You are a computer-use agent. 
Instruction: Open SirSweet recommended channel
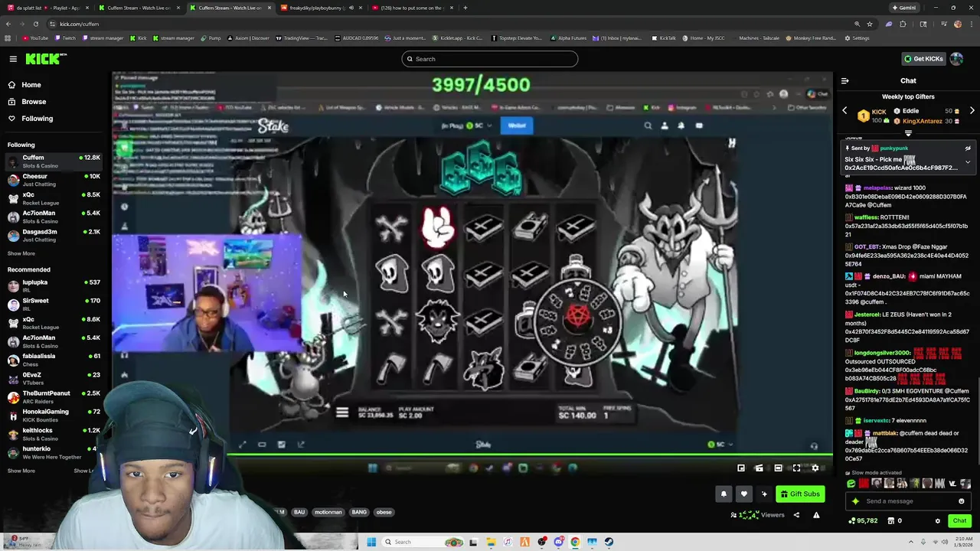click(x=54, y=305)
